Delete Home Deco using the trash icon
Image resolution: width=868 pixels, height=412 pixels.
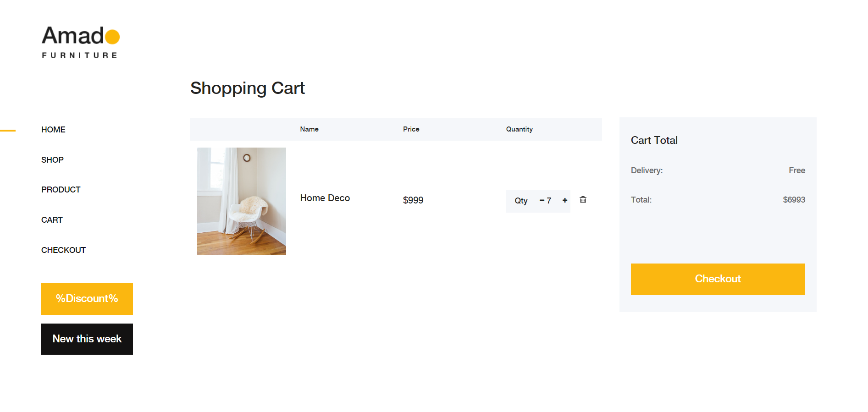pyautogui.click(x=583, y=200)
